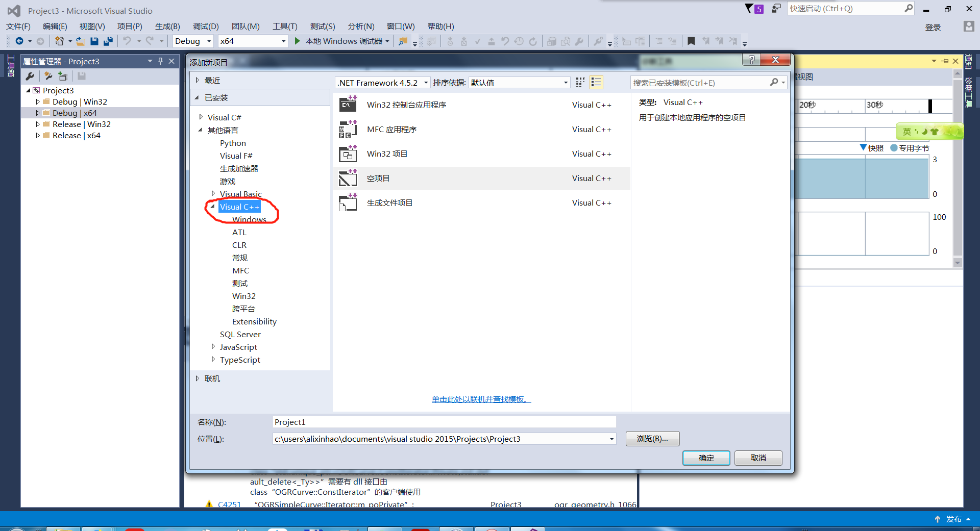Expand Debug | Win32 in Property Manager
The image size is (980, 531).
38,102
